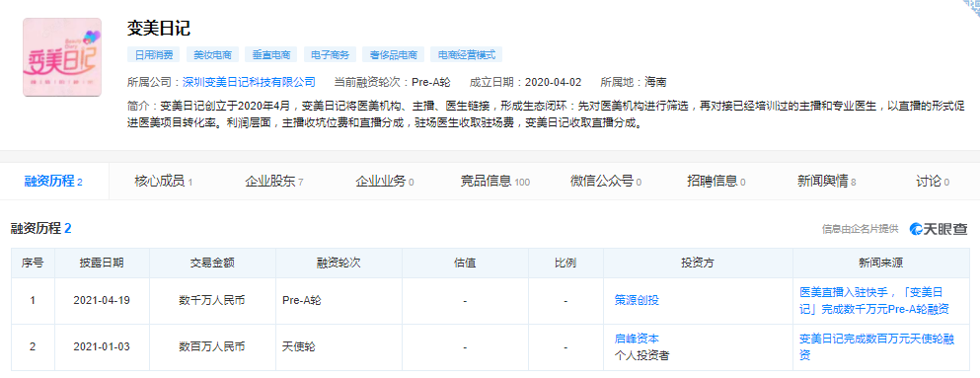Click the 序号 column header

coord(33,264)
